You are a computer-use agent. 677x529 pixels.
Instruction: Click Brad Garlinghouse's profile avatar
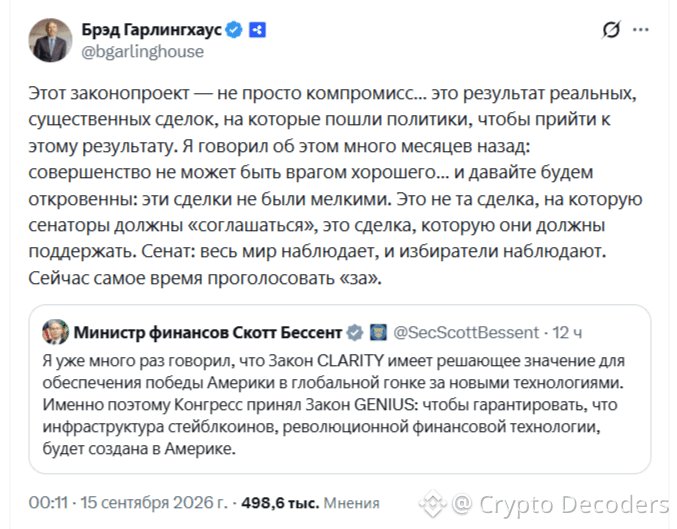point(50,40)
